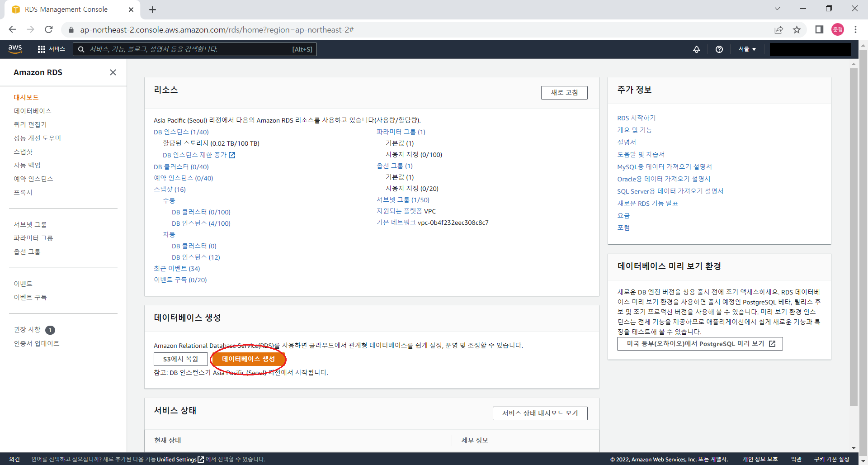Click the site lock icon in address bar
This screenshot has width=868, height=465.
[71, 30]
